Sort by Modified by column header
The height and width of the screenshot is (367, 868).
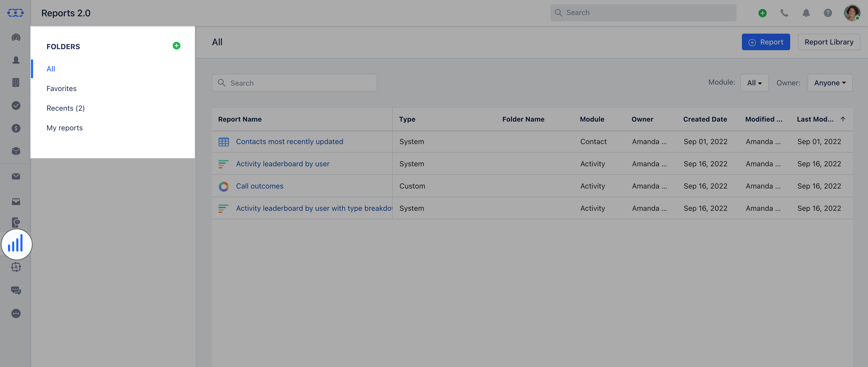pos(764,119)
